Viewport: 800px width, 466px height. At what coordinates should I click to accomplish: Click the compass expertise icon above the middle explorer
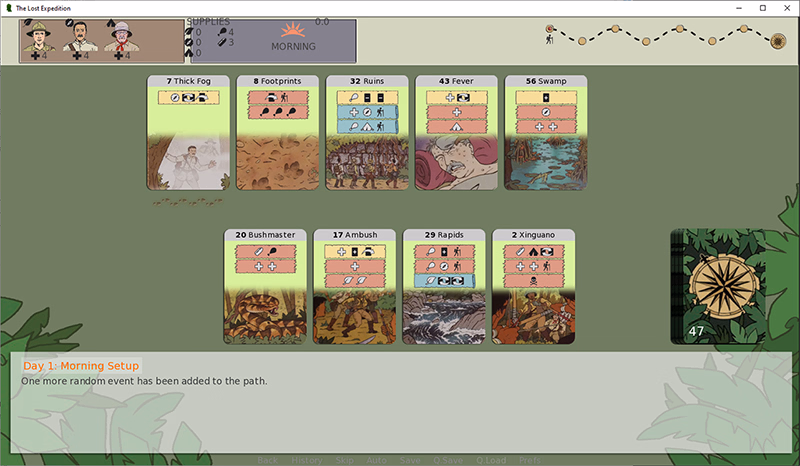tap(69, 22)
